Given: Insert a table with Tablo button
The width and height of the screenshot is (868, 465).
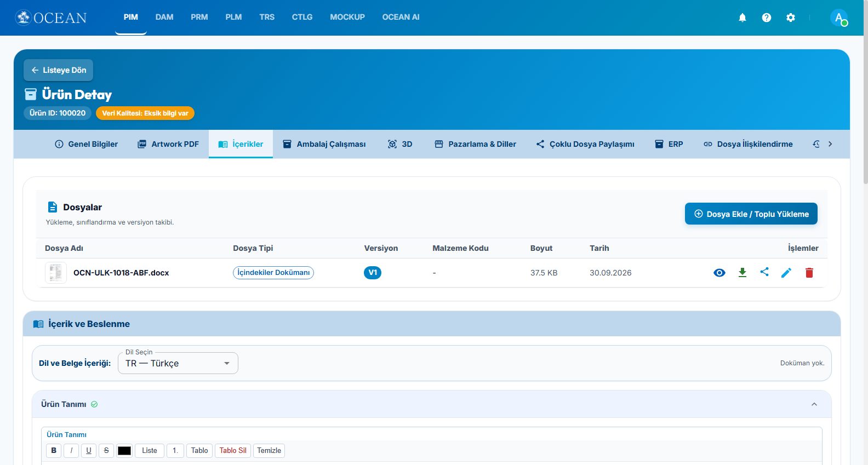Looking at the screenshot, I should [x=199, y=451].
